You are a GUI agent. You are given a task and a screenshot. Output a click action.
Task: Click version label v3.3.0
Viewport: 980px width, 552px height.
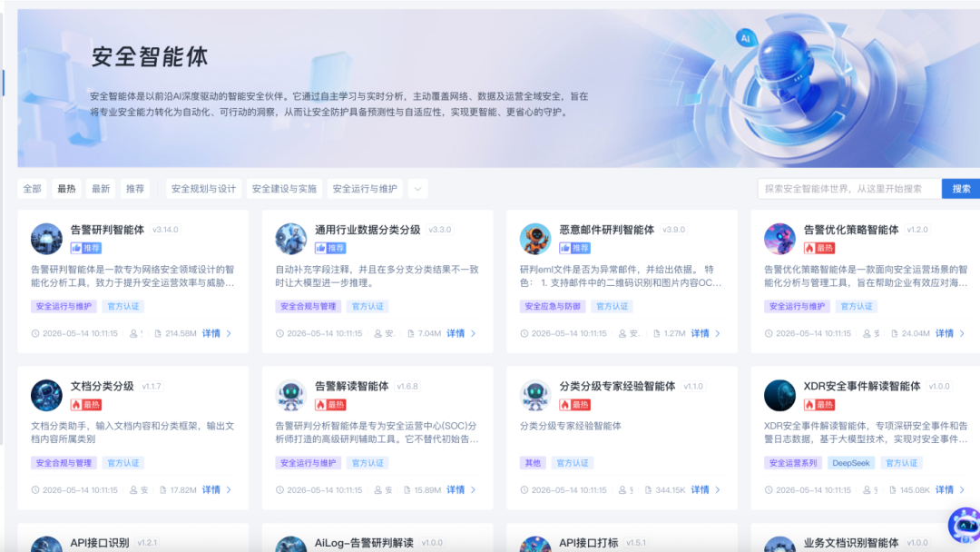coord(440,230)
